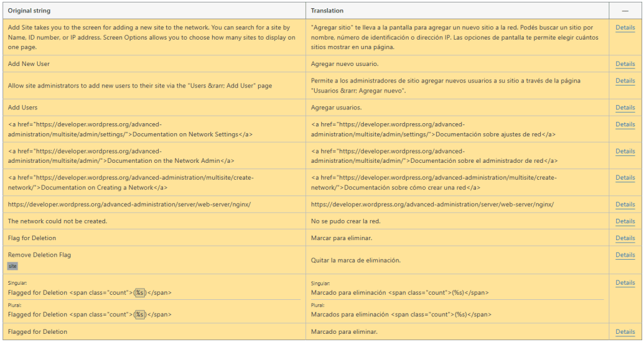Open Details for the 'Add New User' row

(x=624, y=64)
